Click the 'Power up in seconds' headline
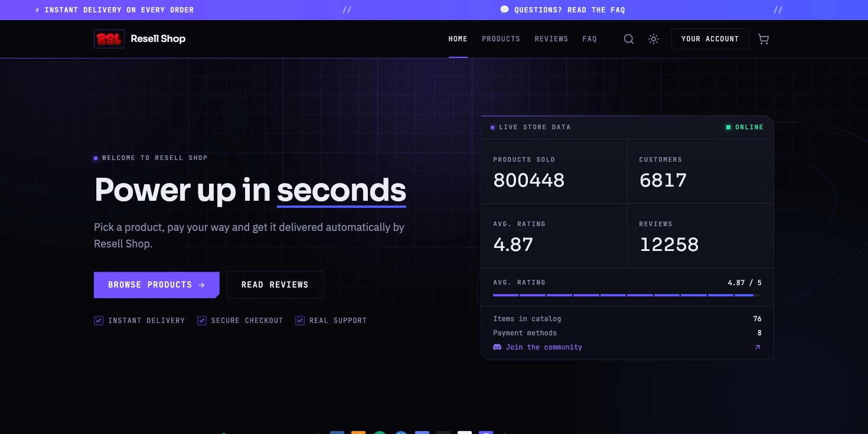This screenshot has height=434, width=868. click(250, 190)
